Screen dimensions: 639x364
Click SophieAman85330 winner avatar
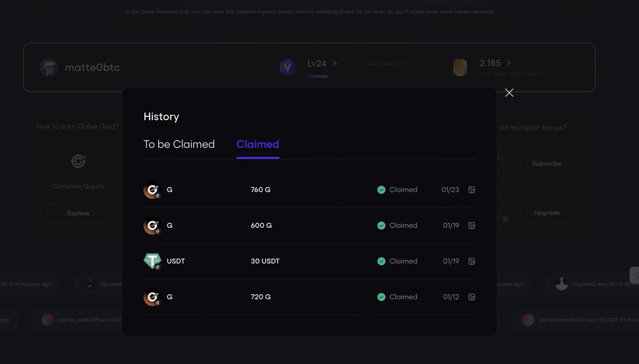click(x=528, y=320)
